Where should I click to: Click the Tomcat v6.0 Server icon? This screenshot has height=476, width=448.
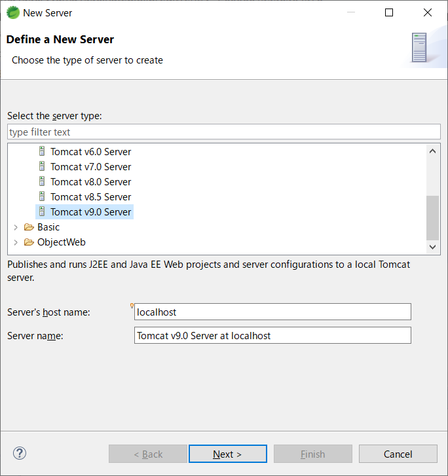click(42, 151)
